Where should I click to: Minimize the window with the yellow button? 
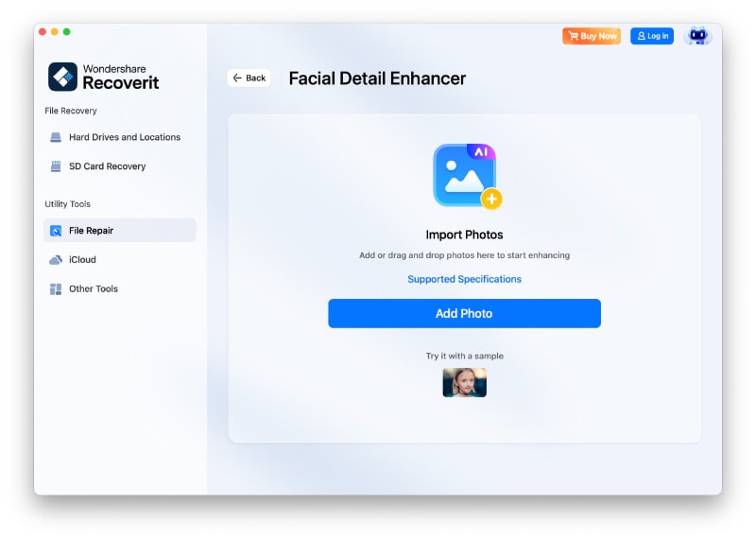[x=55, y=32]
